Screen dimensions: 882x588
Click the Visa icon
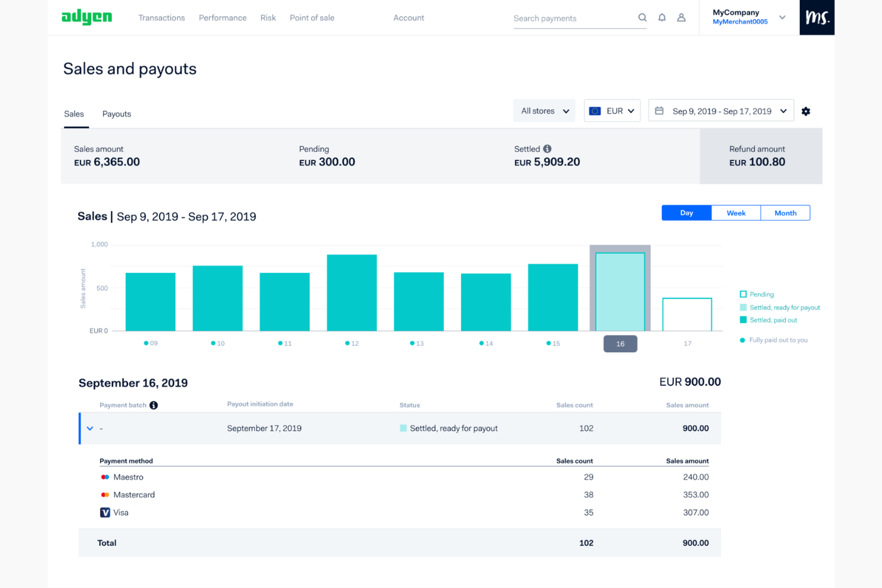[x=105, y=512]
